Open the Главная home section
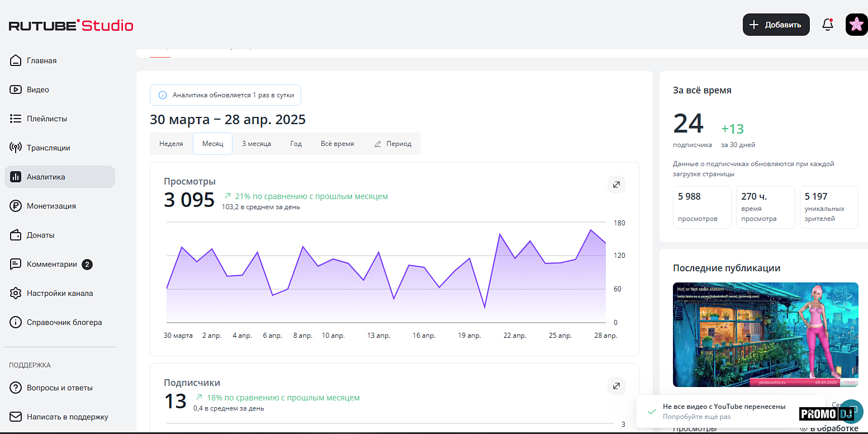The width and height of the screenshot is (868, 434). coord(41,60)
